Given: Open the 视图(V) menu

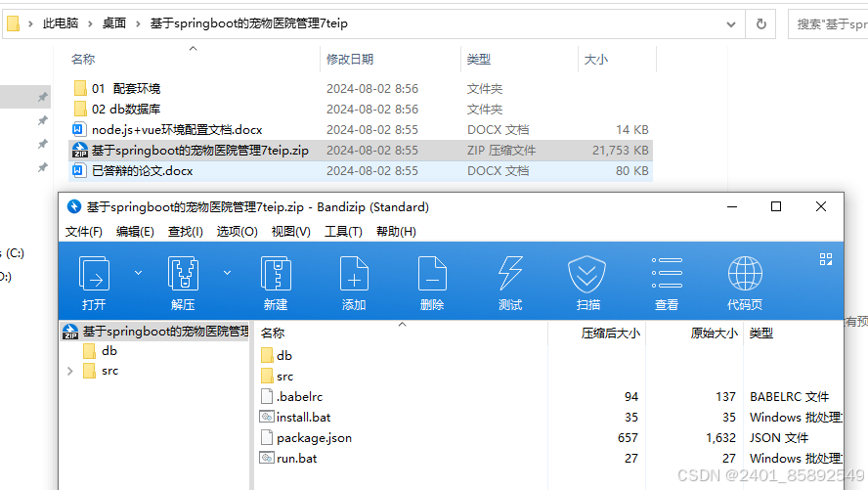Looking at the screenshot, I should coord(290,232).
